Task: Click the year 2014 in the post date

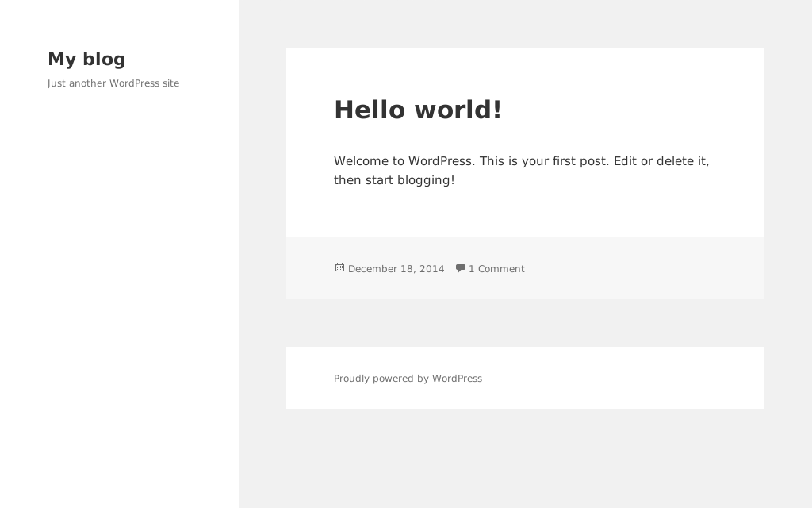Action: pos(431,269)
